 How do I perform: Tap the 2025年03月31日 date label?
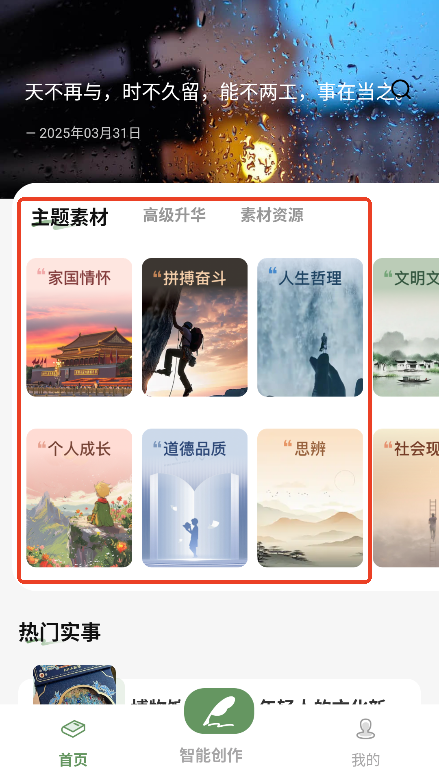pyautogui.click(x=89, y=133)
